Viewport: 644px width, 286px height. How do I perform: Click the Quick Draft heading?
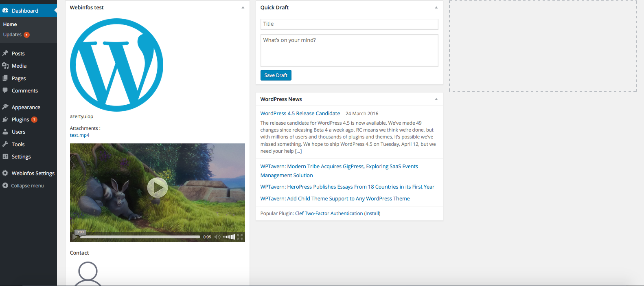click(274, 7)
